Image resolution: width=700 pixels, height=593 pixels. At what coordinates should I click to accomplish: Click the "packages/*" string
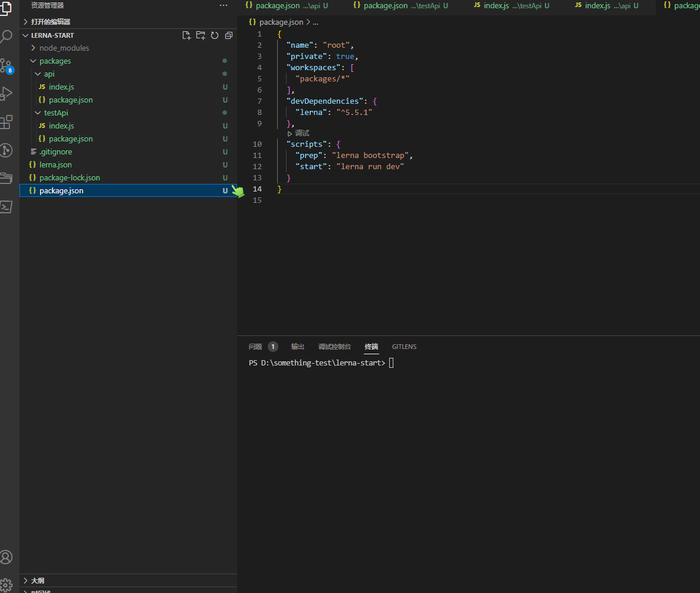pos(323,78)
